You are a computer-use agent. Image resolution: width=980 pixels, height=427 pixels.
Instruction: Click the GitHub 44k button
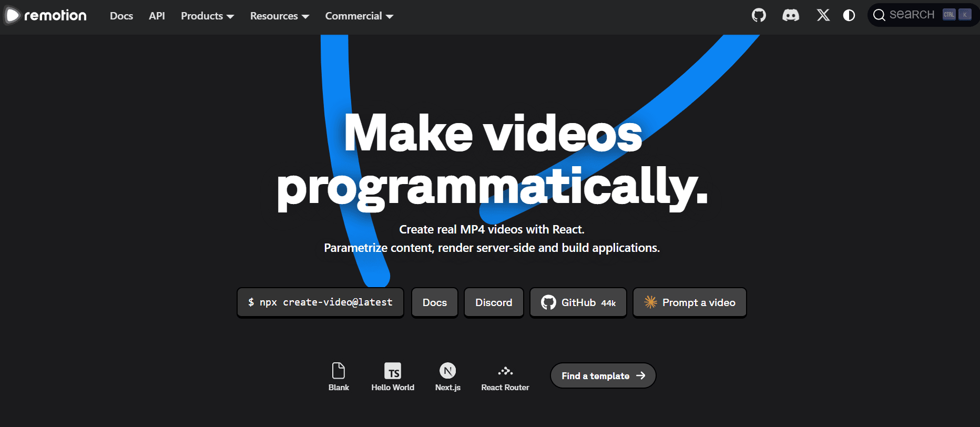point(578,302)
